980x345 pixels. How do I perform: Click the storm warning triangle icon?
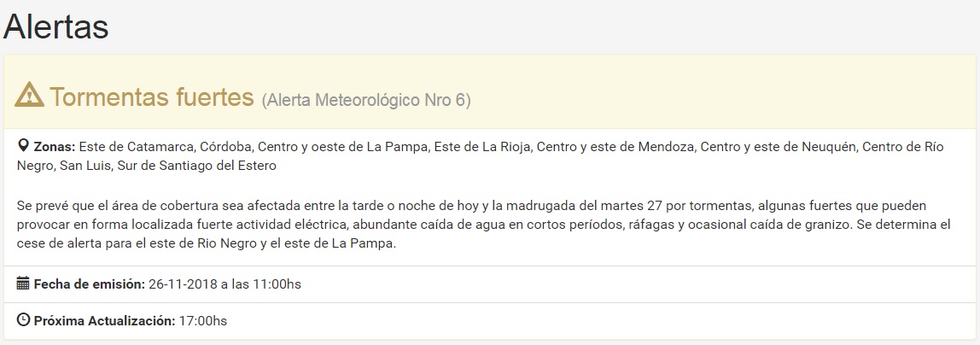pos(30,95)
